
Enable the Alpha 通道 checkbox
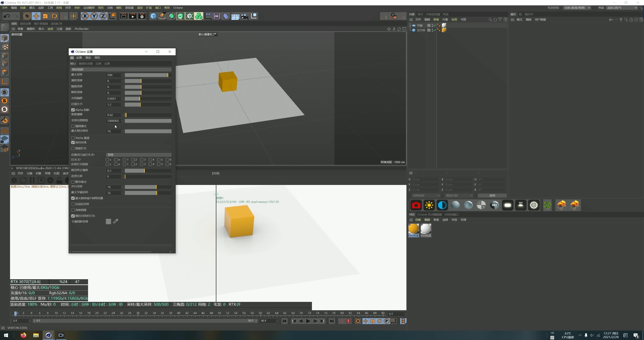[73, 138]
